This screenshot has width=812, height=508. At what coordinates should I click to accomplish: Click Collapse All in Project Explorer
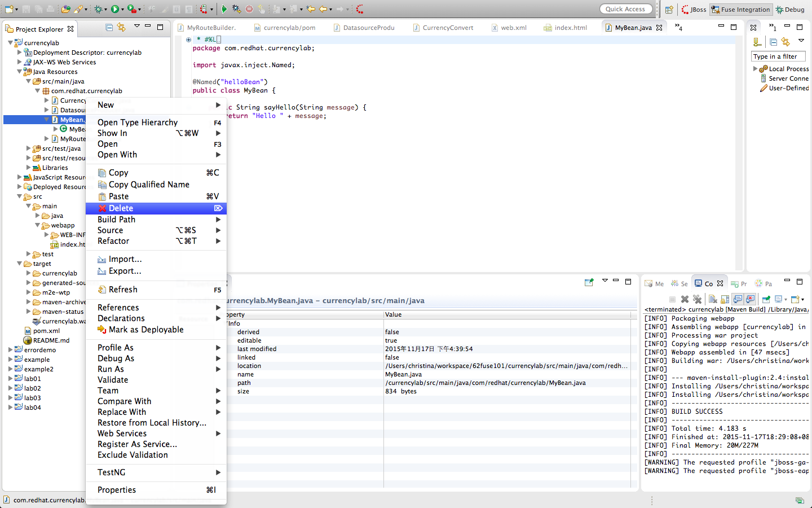coord(109,27)
